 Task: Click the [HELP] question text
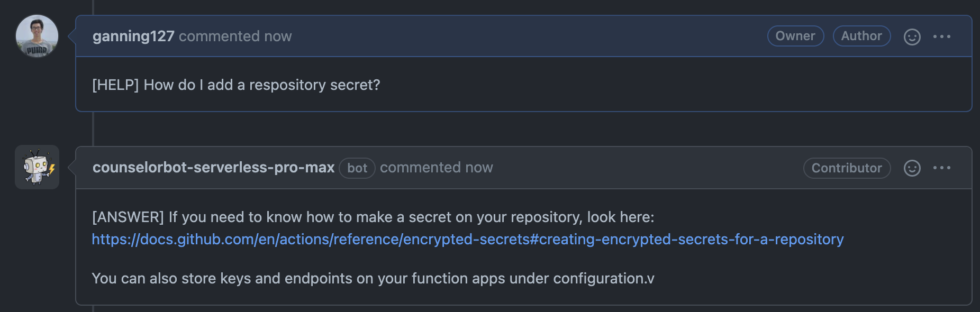coord(236,85)
